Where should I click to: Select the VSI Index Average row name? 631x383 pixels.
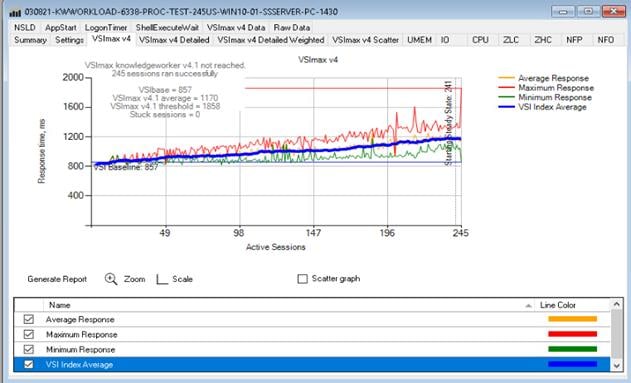[79, 364]
